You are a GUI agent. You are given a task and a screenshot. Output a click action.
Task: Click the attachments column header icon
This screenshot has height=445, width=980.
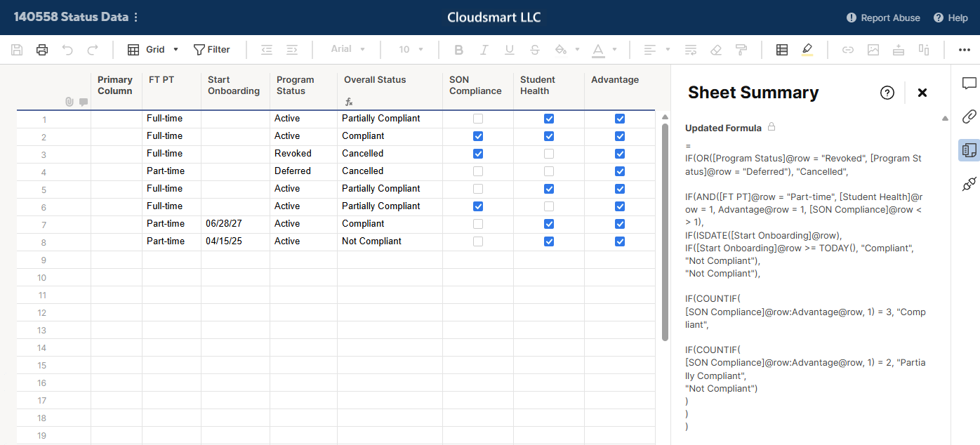pyautogui.click(x=69, y=102)
